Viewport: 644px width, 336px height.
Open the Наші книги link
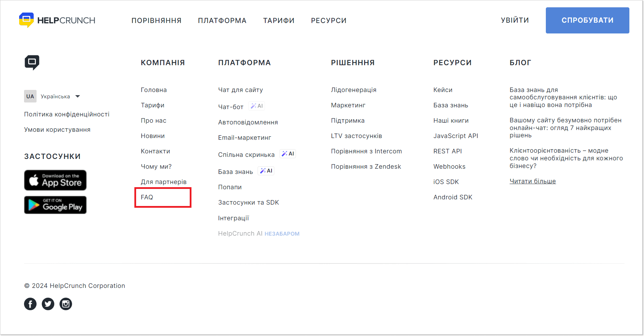(451, 121)
